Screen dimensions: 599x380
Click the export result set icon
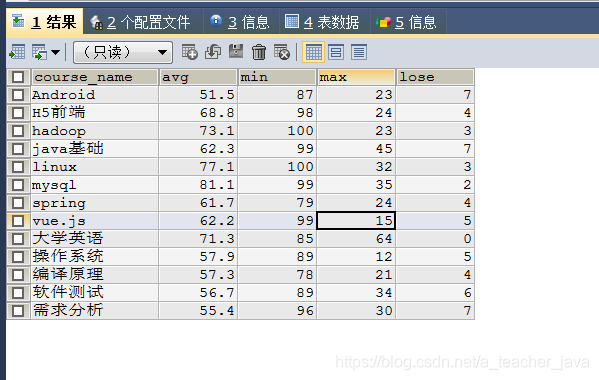(17, 52)
